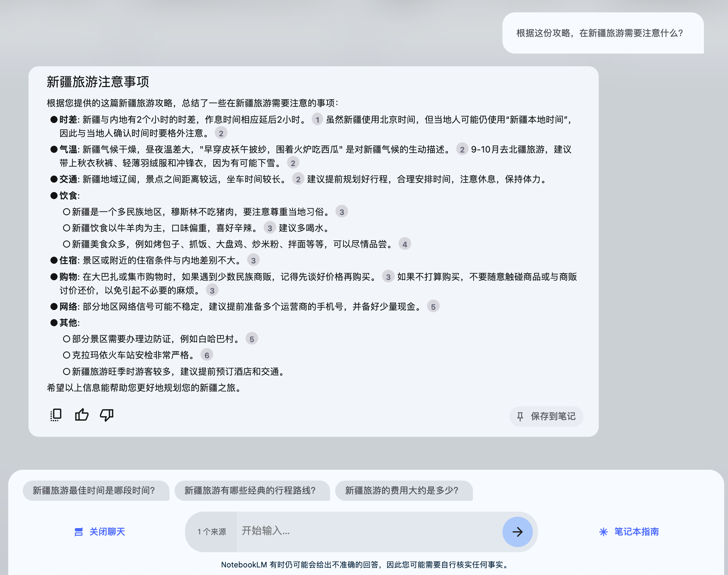Open citation 3 after 要注意尊重当地习俗
The image size is (728, 575).
pyautogui.click(x=342, y=212)
